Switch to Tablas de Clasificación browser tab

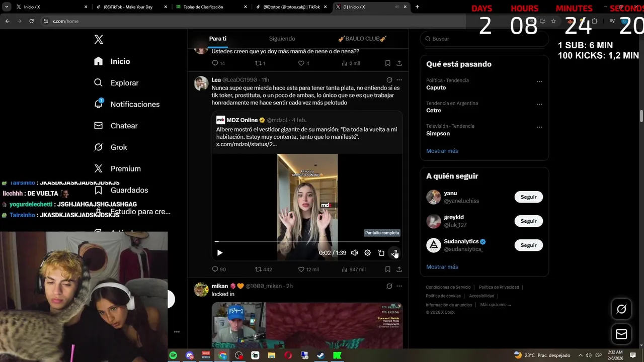(x=210, y=7)
